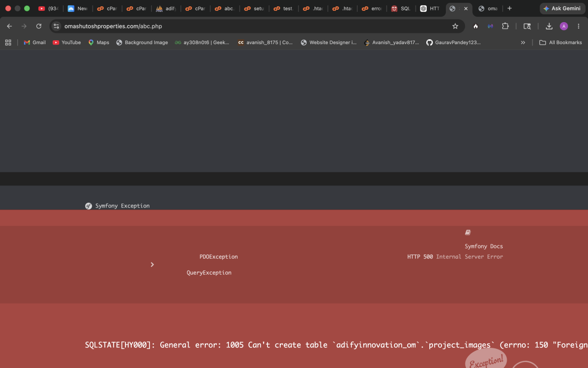Switch to the YouTube (934 tab

pyautogui.click(x=48, y=8)
